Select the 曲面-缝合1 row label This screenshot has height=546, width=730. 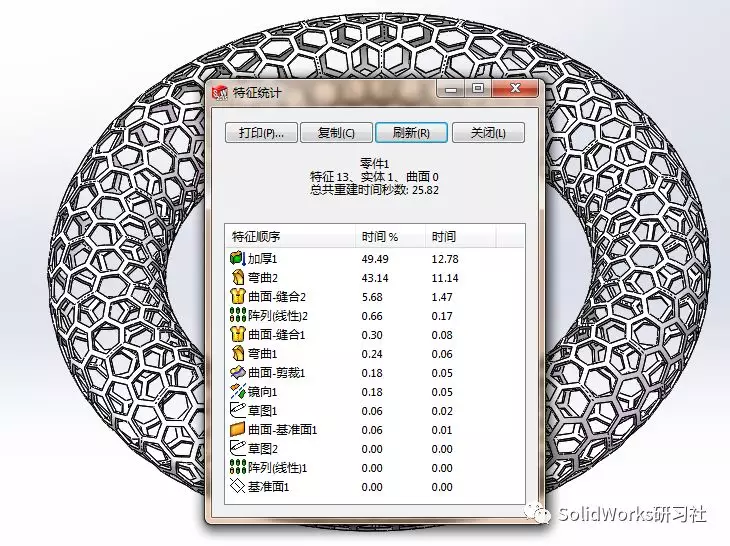click(277, 335)
